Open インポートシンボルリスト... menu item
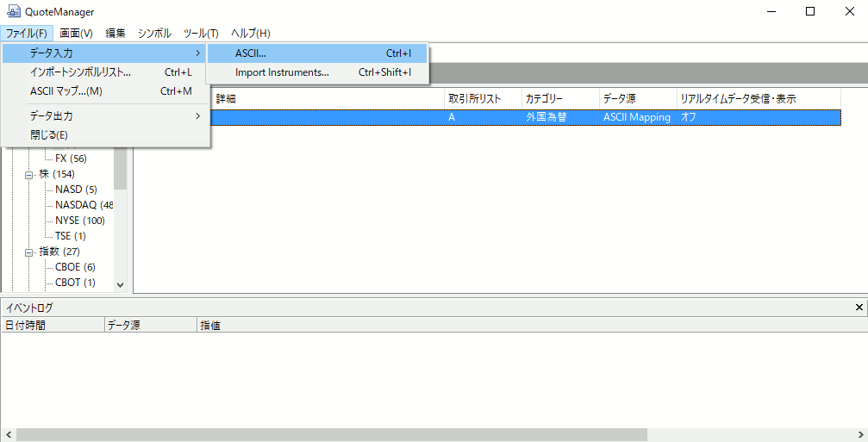 [x=80, y=72]
